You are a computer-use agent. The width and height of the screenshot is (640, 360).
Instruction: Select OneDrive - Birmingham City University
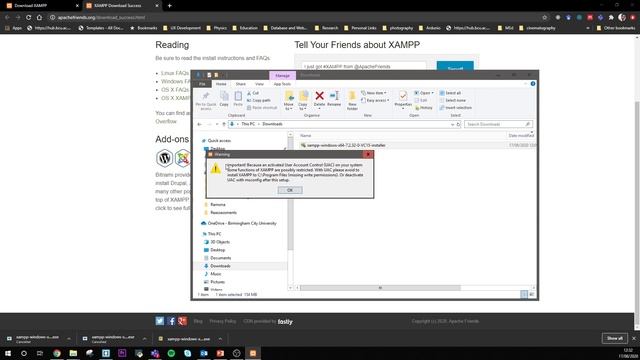(242, 224)
